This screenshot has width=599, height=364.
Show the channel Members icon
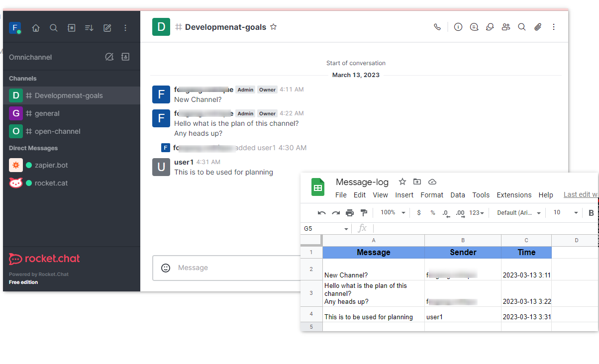pyautogui.click(x=506, y=27)
